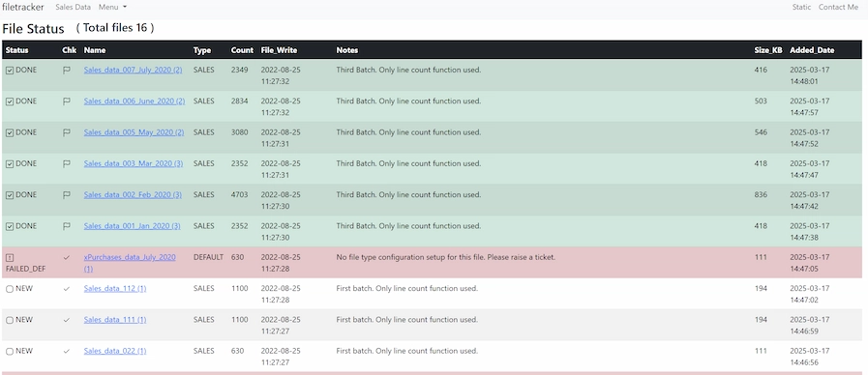
Task: Click the DEFAULT type cell
Action: pyautogui.click(x=209, y=258)
